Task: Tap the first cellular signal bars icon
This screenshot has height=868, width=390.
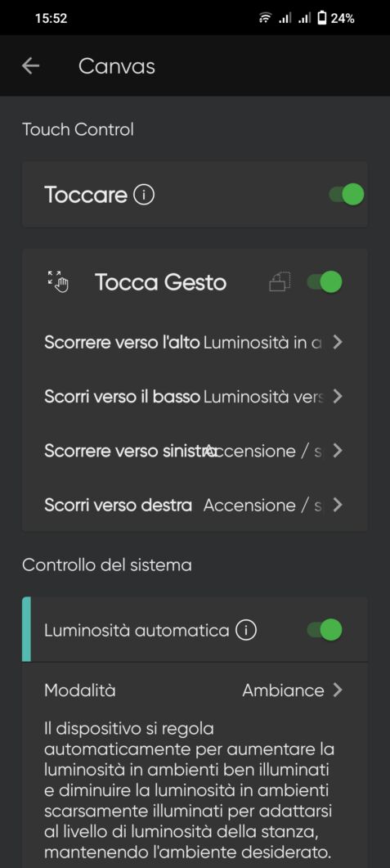Action: click(x=285, y=18)
